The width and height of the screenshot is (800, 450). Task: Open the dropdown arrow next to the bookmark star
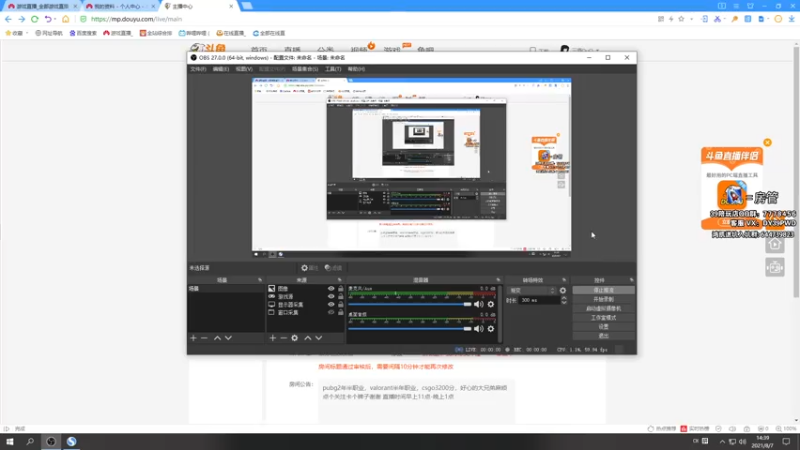(x=691, y=19)
